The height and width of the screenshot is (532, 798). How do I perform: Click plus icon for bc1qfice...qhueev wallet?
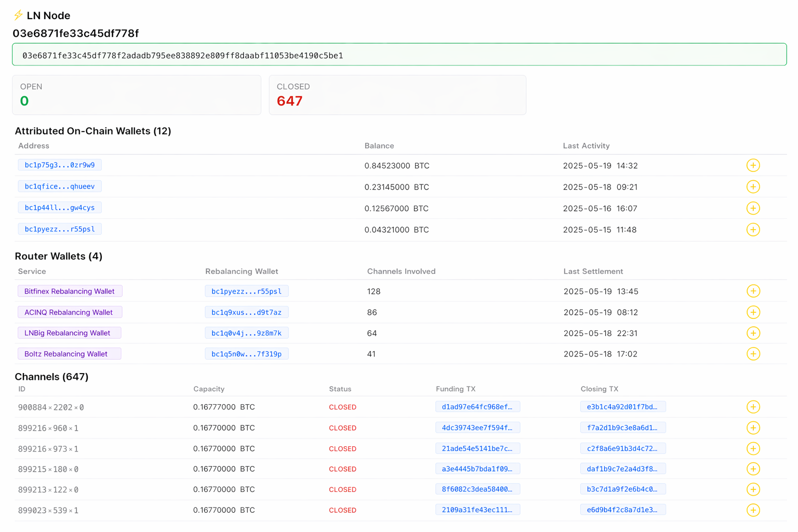pyautogui.click(x=753, y=187)
